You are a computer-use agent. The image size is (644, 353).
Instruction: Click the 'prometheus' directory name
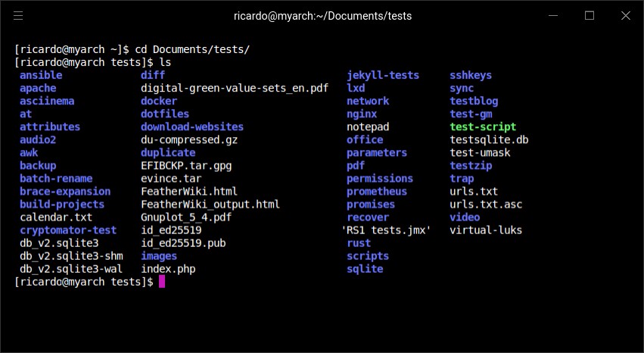point(377,192)
